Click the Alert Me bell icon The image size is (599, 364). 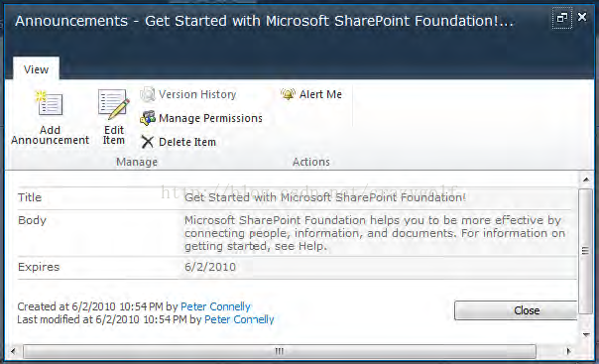tap(288, 94)
